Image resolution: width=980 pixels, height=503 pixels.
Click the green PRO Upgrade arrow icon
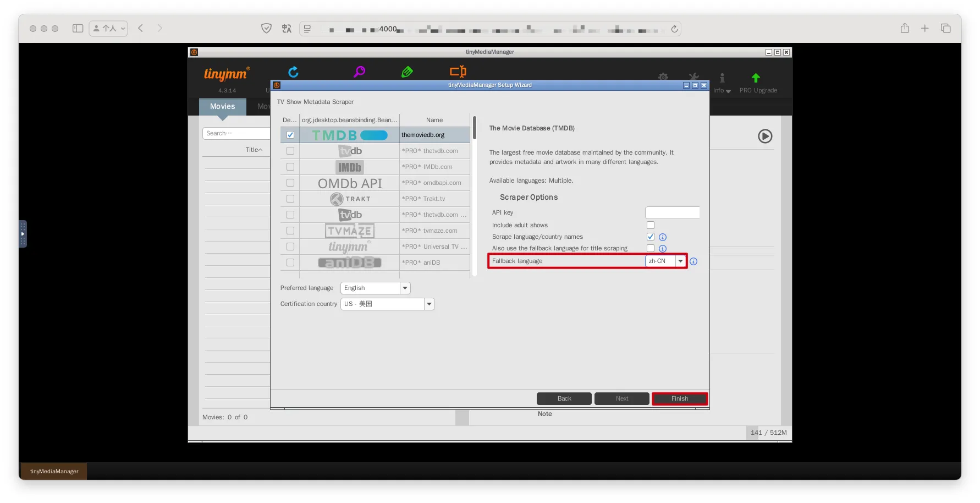[756, 79]
